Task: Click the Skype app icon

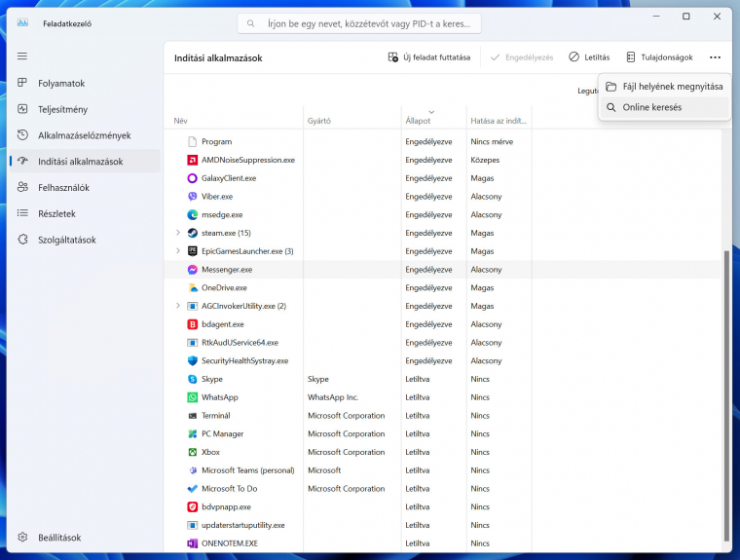Action: 192,379
